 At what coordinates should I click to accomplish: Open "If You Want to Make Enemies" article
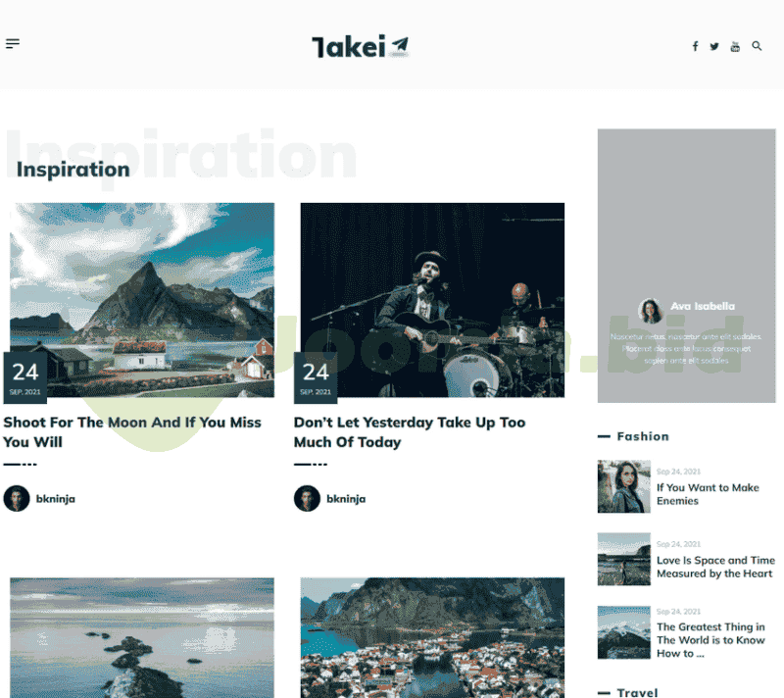coord(708,494)
